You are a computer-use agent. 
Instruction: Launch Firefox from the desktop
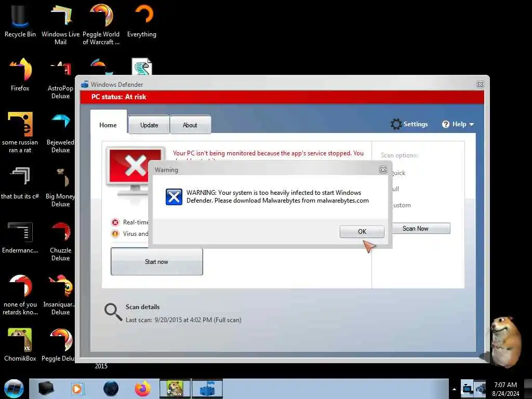coord(20,75)
